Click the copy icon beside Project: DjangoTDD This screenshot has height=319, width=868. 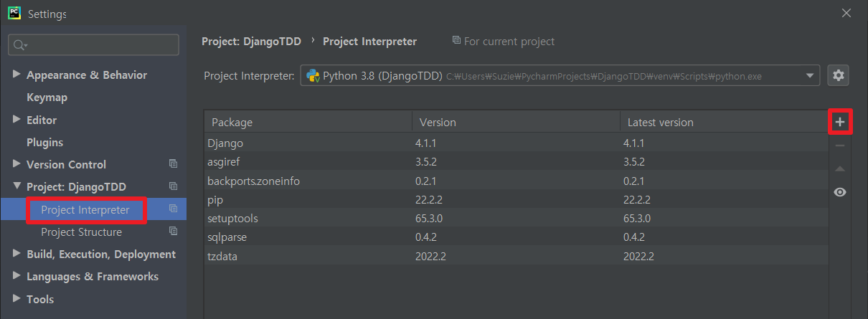click(x=173, y=186)
